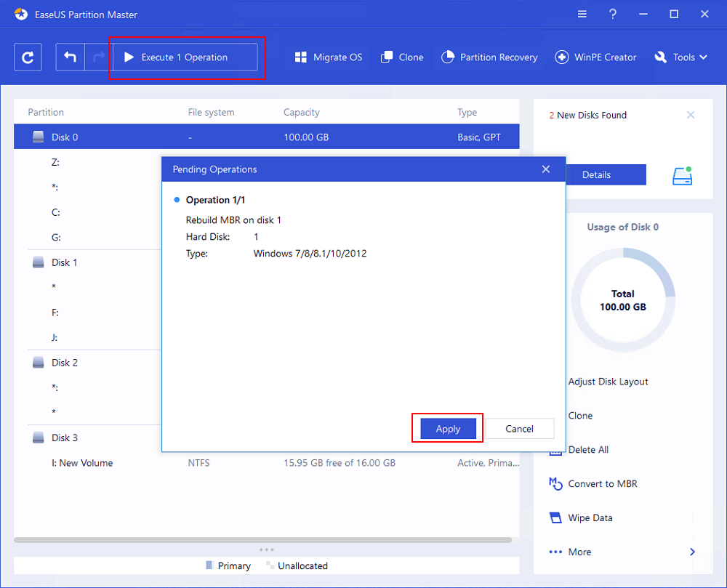Click the Wipe Data icon

(x=555, y=517)
